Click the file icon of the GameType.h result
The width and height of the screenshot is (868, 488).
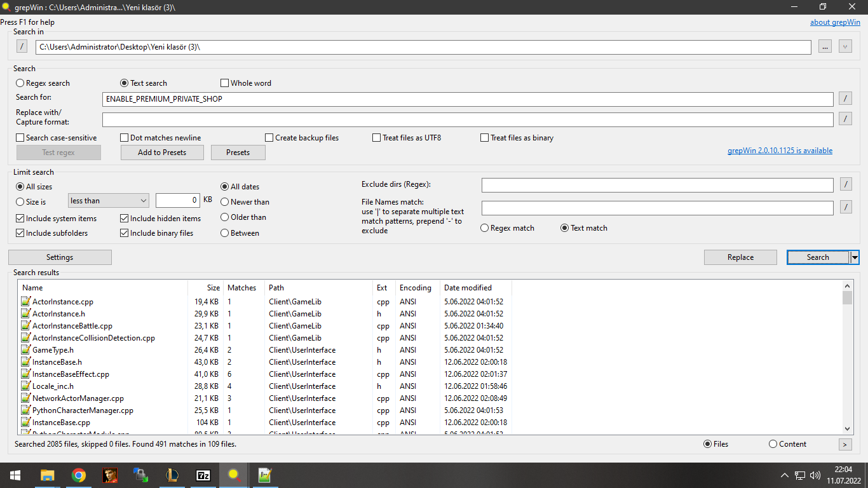coord(25,350)
